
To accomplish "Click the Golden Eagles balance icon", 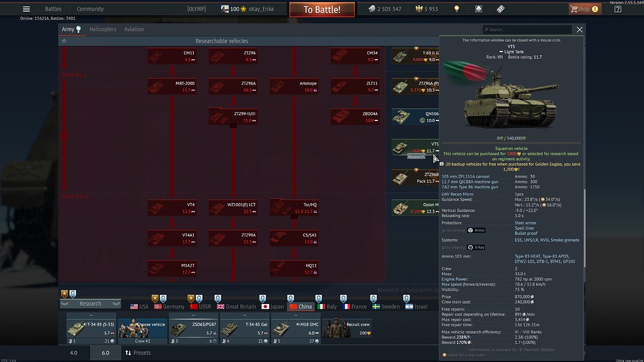I will (419, 9).
